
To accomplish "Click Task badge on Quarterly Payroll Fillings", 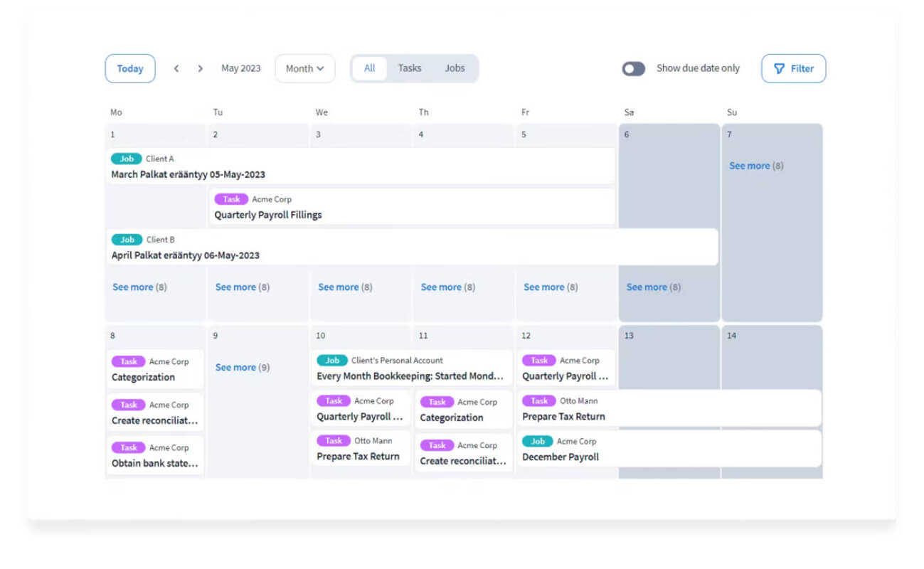I will pos(231,199).
